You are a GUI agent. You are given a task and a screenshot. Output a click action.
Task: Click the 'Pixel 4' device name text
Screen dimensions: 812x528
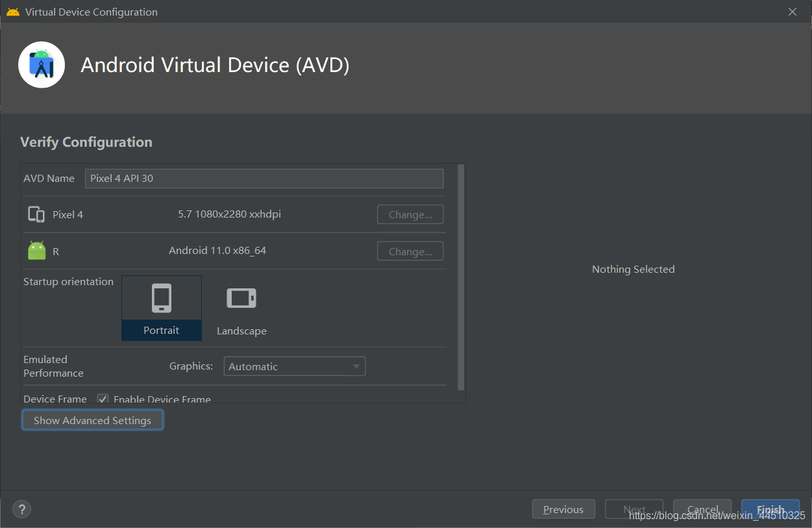pyautogui.click(x=68, y=214)
